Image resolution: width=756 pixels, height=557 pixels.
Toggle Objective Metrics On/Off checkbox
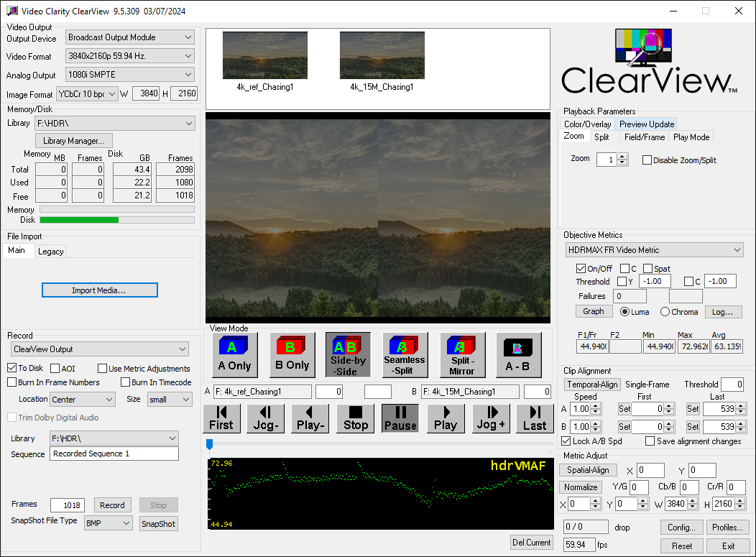581,269
